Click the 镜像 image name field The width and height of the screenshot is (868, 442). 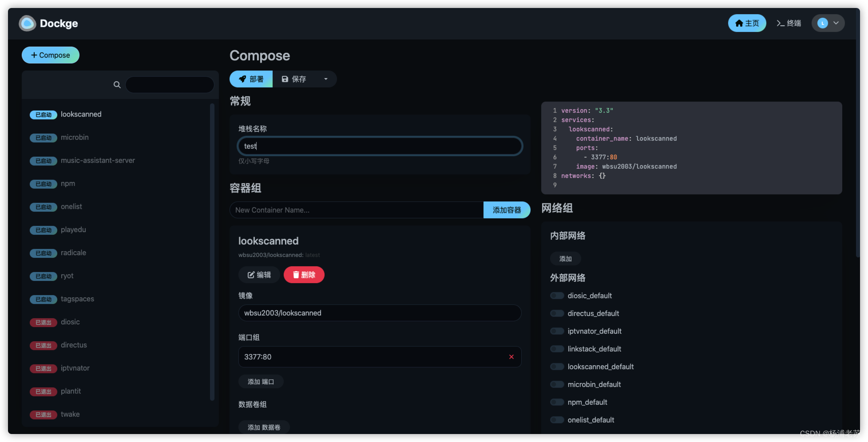(x=380, y=313)
